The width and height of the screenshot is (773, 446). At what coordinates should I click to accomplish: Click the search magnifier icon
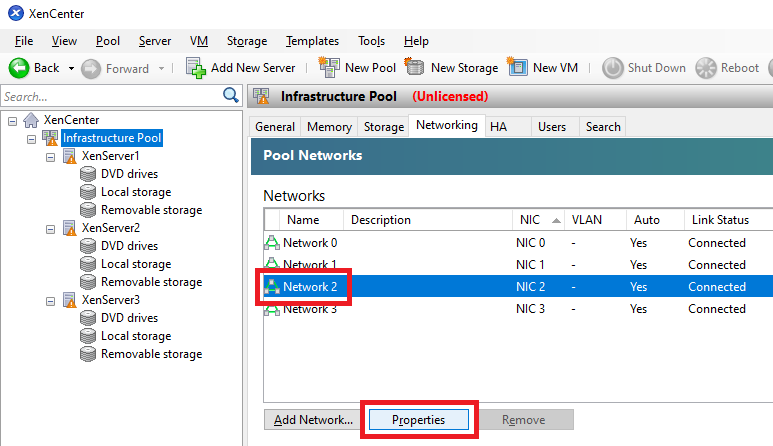(231, 96)
